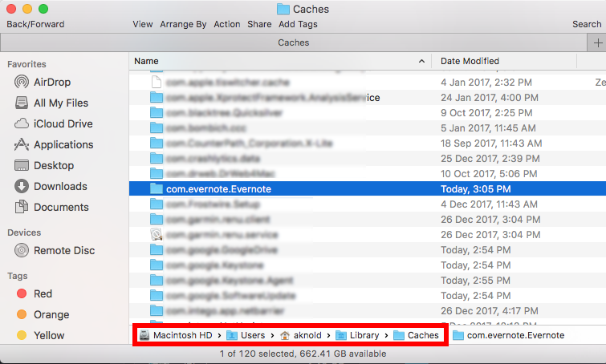
Task: Click 'Library' text in path bar
Action: point(364,335)
